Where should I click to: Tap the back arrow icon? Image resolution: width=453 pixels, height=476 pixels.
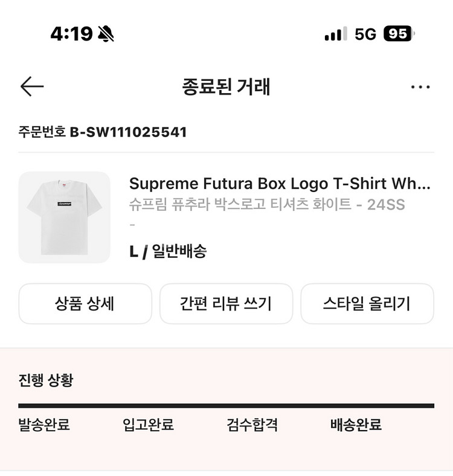click(x=32, y=87)
